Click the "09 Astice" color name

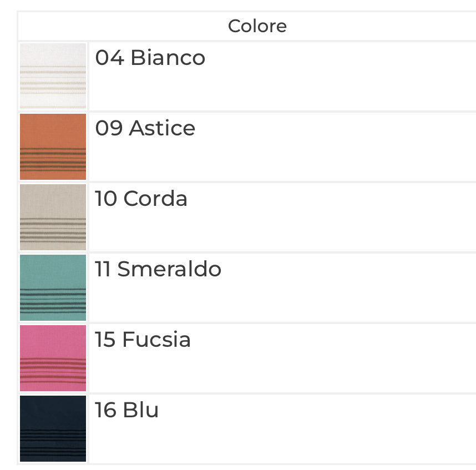[145, 128]
